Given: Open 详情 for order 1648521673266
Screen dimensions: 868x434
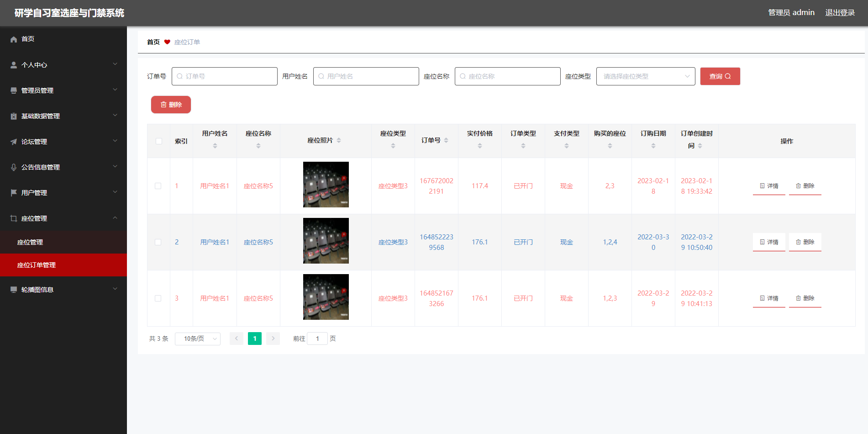Looking at the screenshot, I should click(769, 298).
